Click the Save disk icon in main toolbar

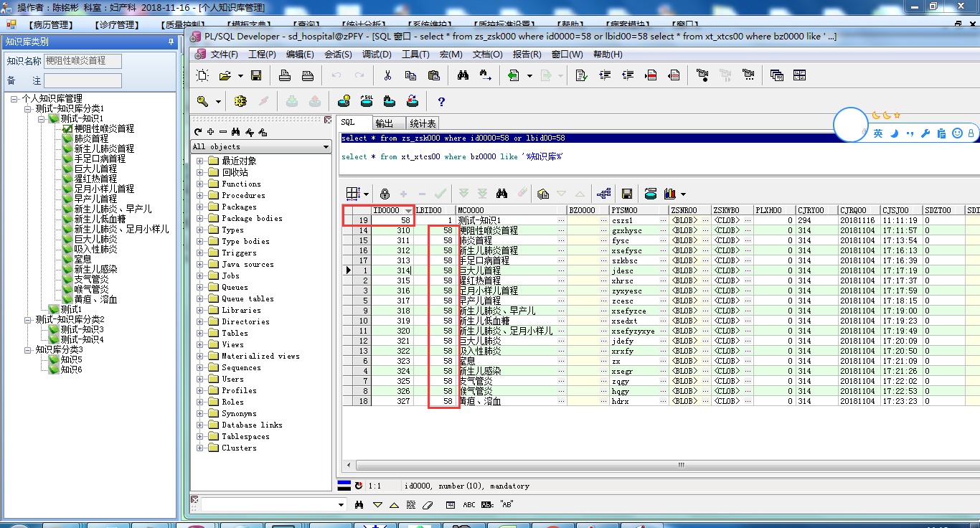pyautogui.click(x=256, y=75)
